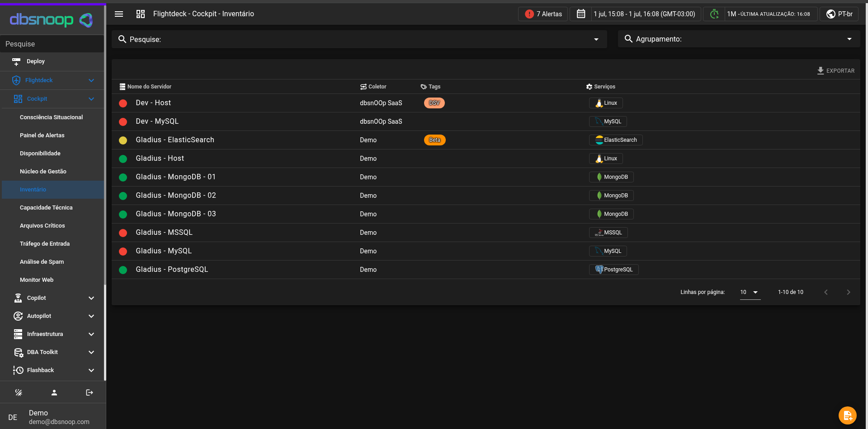Viewport: 868px width, 429px height.
Task: Expand the Flashback section chevron
Action: tap(91, 370)
